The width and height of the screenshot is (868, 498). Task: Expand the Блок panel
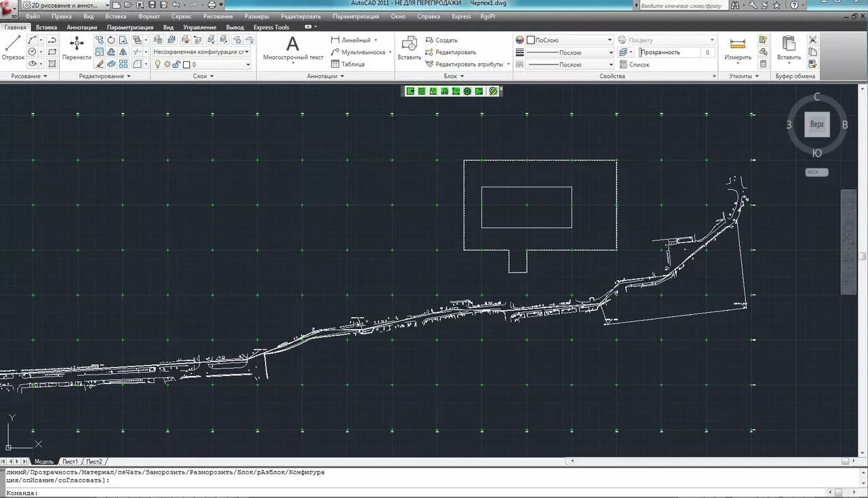(x=454, y=76)
